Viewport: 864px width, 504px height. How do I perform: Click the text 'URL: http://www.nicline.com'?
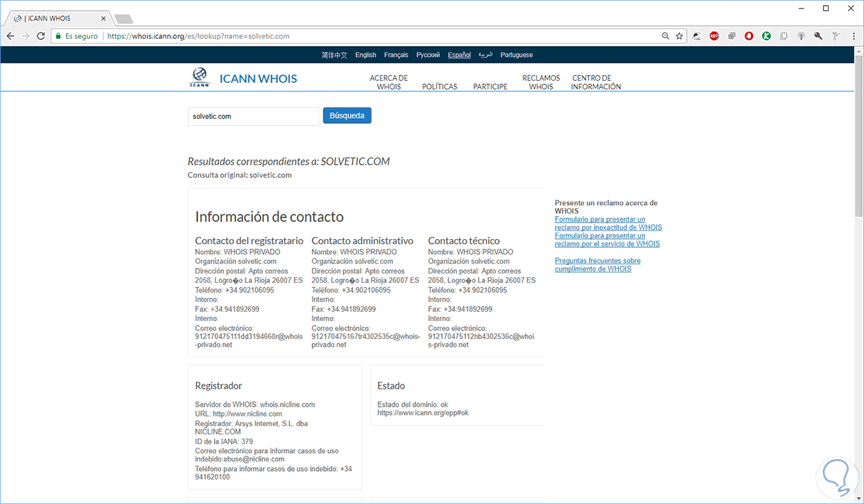point(238,414)
